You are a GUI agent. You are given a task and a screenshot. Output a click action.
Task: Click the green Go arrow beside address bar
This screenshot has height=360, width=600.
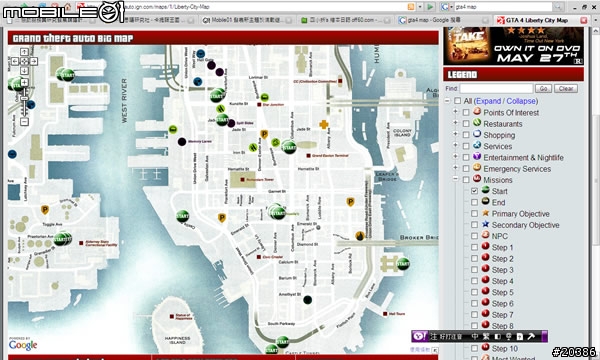pyautogui.click(x=430, y=7)
